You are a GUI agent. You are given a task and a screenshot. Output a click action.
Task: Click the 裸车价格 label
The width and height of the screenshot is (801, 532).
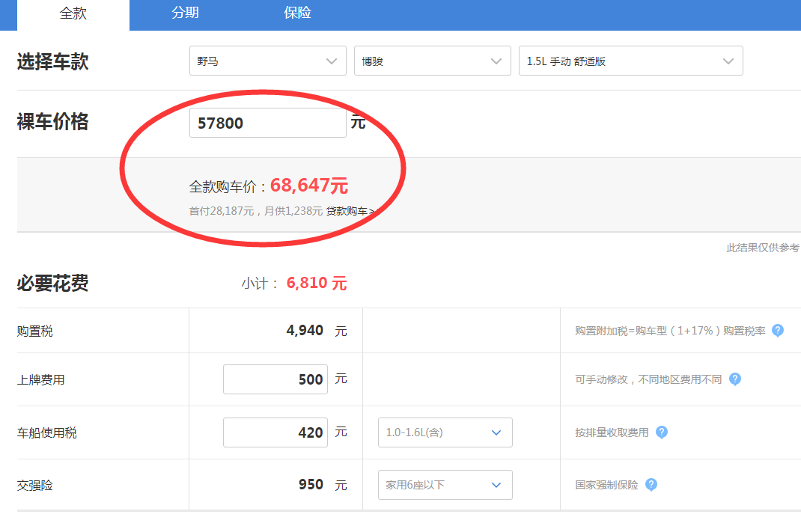[52, 122]
